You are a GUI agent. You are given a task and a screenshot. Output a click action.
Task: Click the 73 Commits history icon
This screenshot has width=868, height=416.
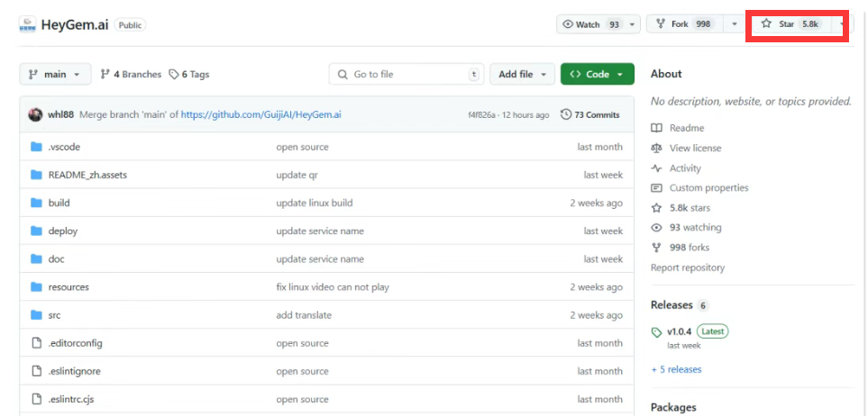(x=566, y=114)
